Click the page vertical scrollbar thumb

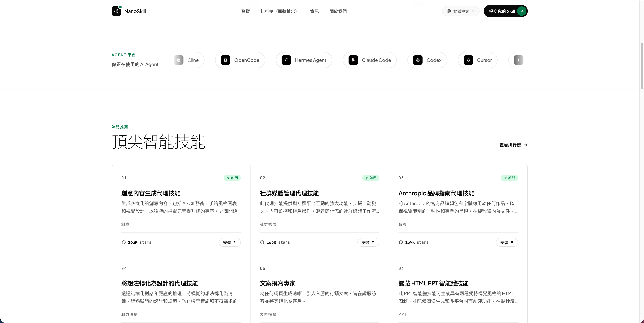[641, 65]
